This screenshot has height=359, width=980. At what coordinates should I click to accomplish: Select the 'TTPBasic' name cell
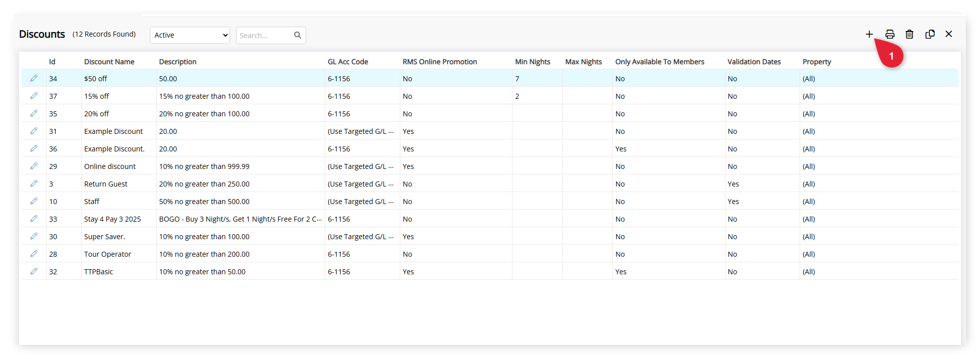[99, 272]
